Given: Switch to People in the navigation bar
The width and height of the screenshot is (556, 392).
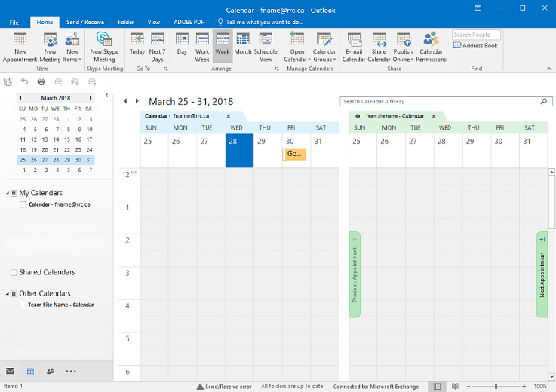Looking at the screenshot, I should point(51,371).
